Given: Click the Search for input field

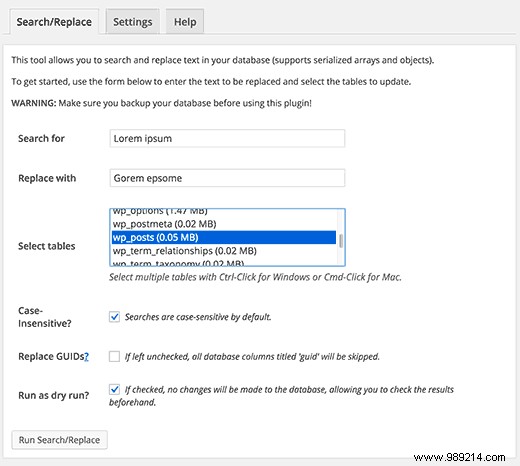Looking at the screenshot, I should 227,138.
